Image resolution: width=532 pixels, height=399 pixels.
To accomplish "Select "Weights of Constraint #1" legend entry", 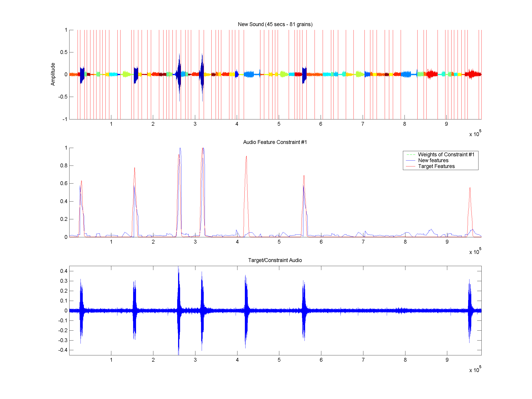I will pos(446,155).
